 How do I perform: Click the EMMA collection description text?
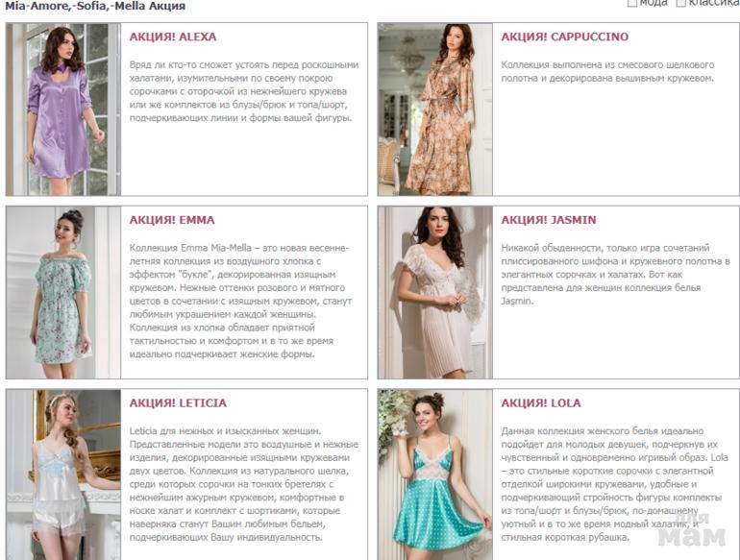240,301
